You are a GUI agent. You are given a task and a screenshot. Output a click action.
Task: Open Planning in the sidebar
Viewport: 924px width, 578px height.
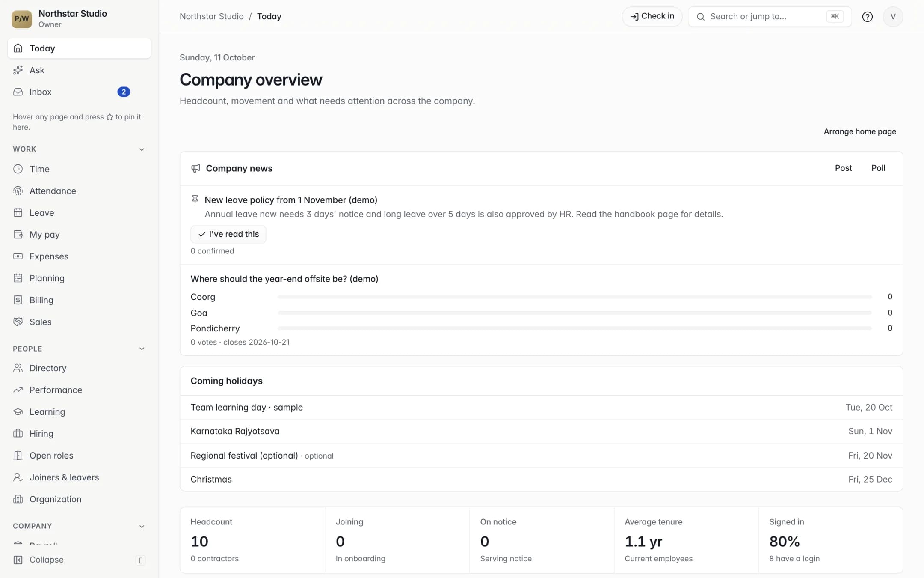(79, 278)
